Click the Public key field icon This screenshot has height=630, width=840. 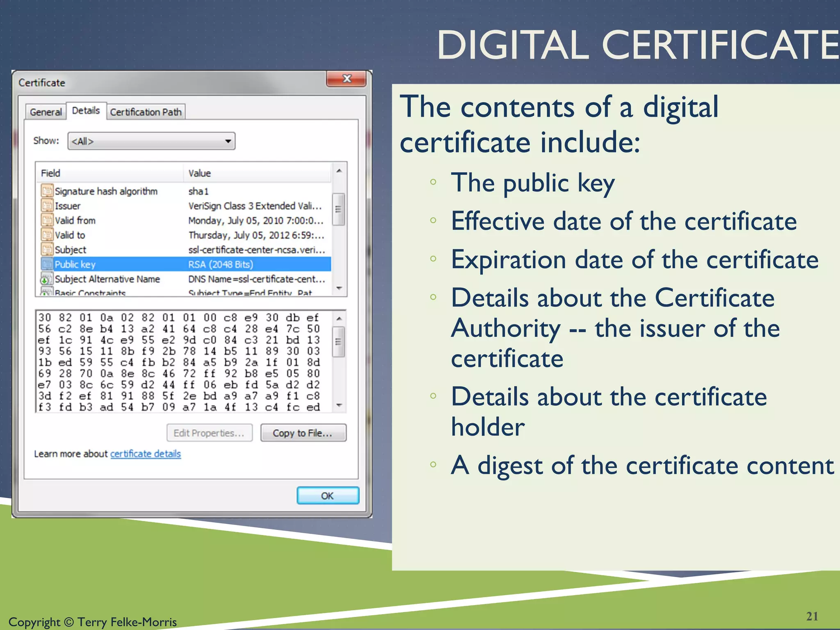coord(47,264)
